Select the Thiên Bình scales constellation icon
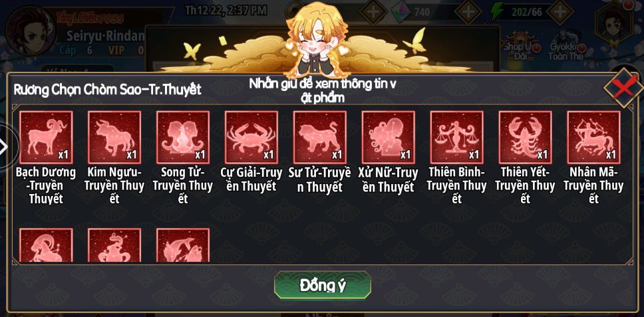Viewport: 644px width, 317px height. tap(456, 138)
